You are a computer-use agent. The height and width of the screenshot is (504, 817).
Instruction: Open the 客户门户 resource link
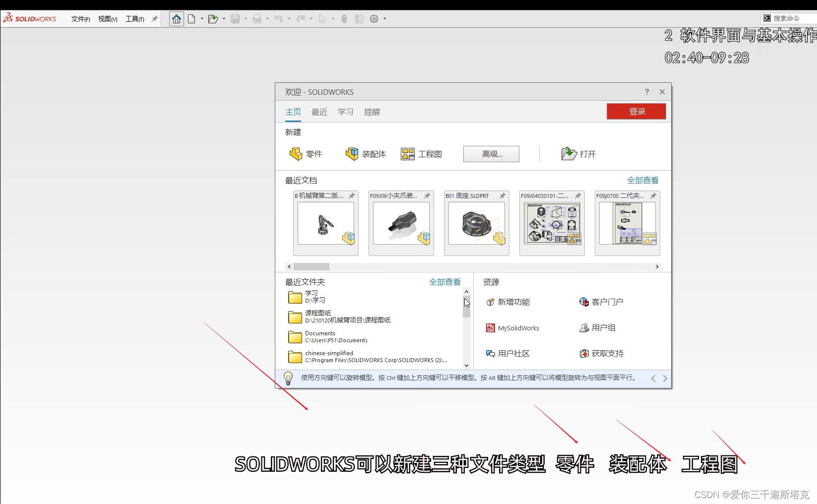click(601, 302)
